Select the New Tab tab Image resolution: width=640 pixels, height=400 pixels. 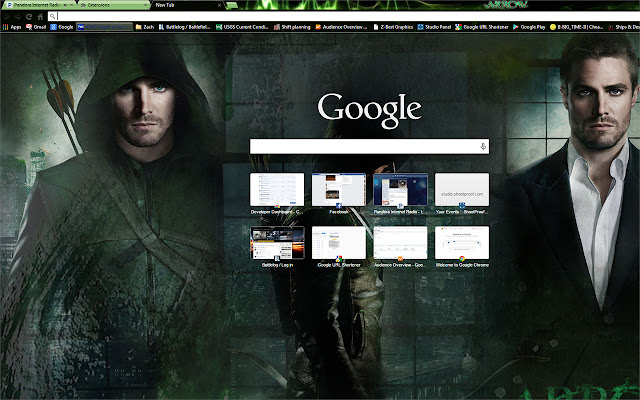[x=186, y=5]
